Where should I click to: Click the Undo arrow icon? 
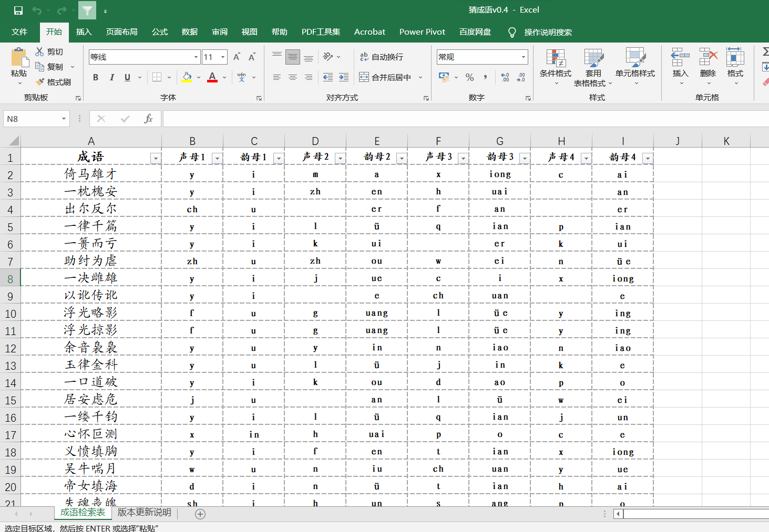(37, 11)
